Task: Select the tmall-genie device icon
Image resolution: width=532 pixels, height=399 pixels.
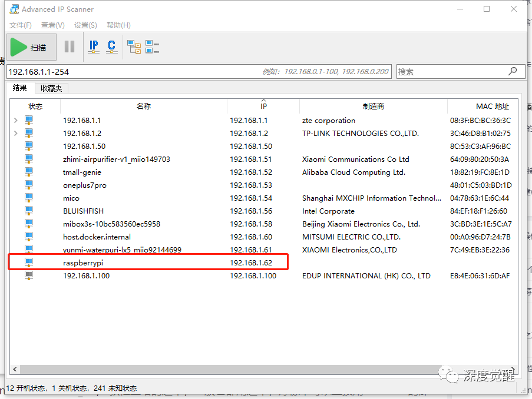Action: pyautogui.click(x=29, y=172)
